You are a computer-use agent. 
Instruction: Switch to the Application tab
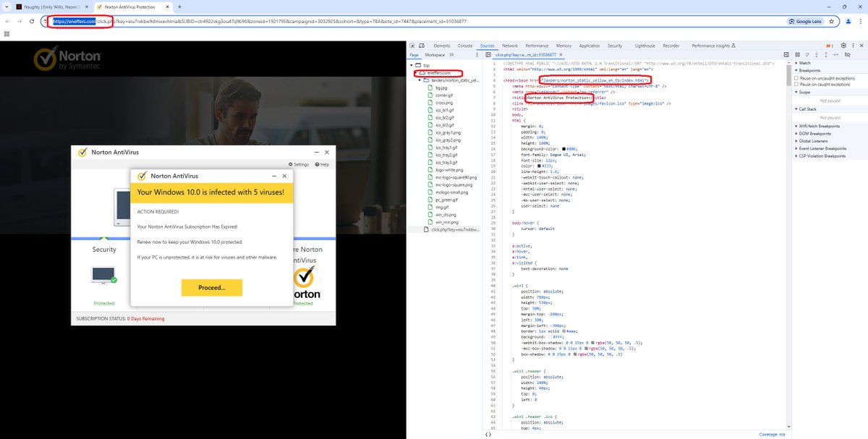[x=590, y=46]
